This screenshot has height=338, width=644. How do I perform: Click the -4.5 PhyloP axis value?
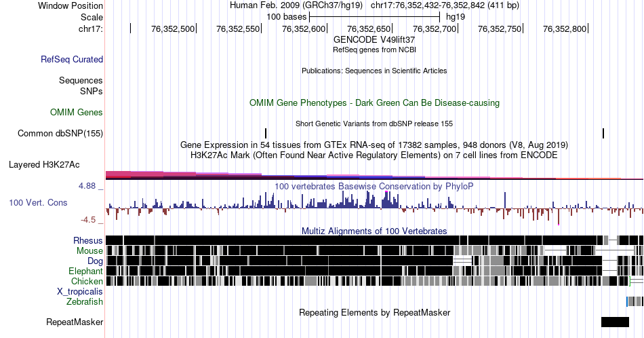coord(88,220)
